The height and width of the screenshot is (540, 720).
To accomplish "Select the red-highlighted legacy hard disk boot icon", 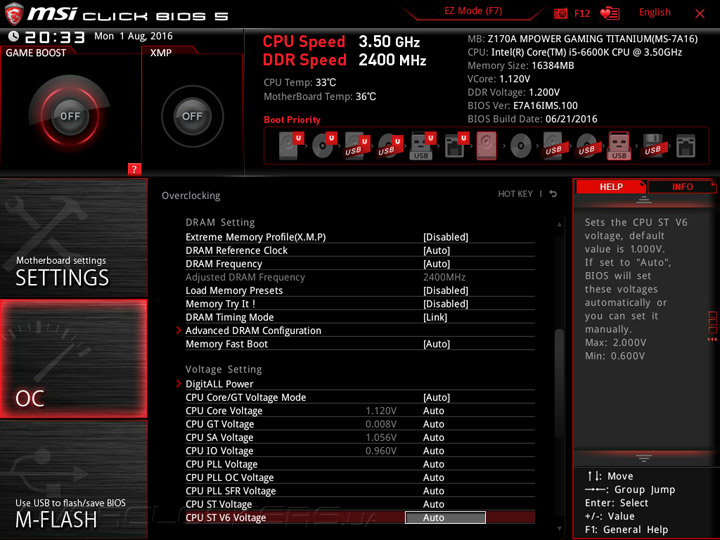I will point(486,146).
